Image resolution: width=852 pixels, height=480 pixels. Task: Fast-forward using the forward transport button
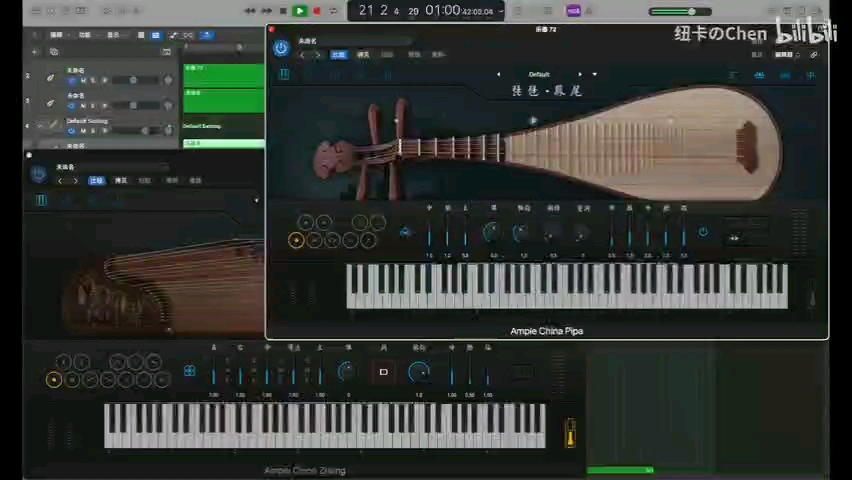(x=266, y=11)
